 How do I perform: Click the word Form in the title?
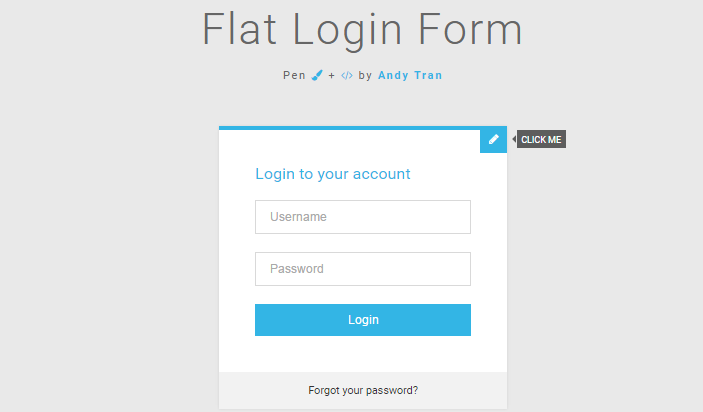click(470, 29)
